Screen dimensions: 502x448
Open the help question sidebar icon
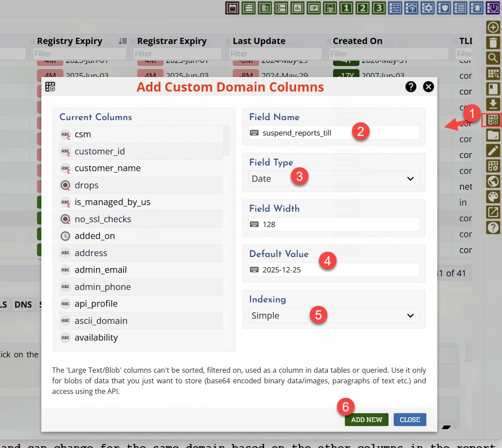(493, 228)
